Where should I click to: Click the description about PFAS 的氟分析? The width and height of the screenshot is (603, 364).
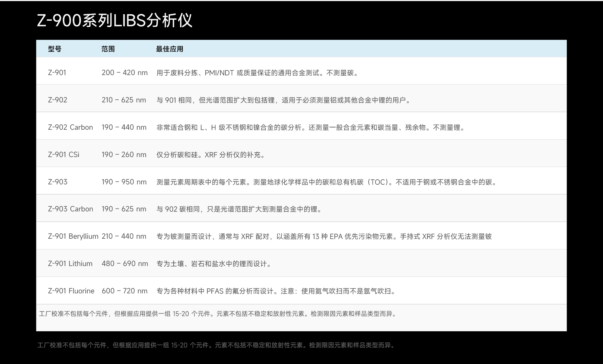[x=276, y=291]
